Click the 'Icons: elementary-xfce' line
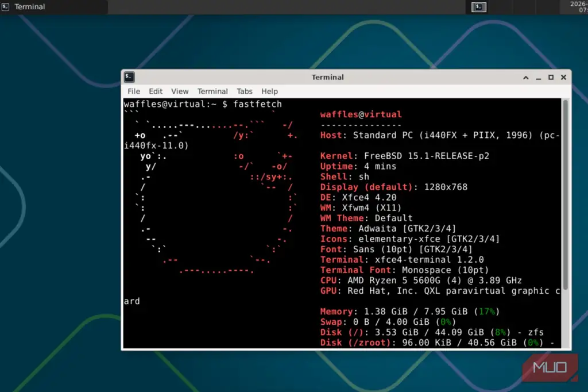This screenshot has width=588, height=392. click(410, 239)
